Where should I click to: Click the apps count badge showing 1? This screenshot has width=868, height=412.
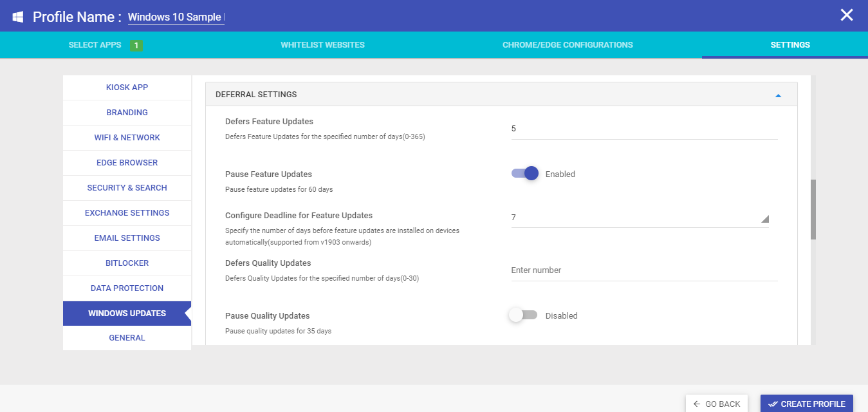pos(136,45)
